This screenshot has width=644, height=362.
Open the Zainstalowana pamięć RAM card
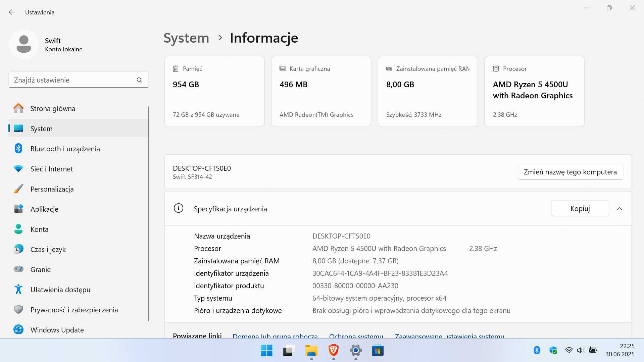click(428, 91)
